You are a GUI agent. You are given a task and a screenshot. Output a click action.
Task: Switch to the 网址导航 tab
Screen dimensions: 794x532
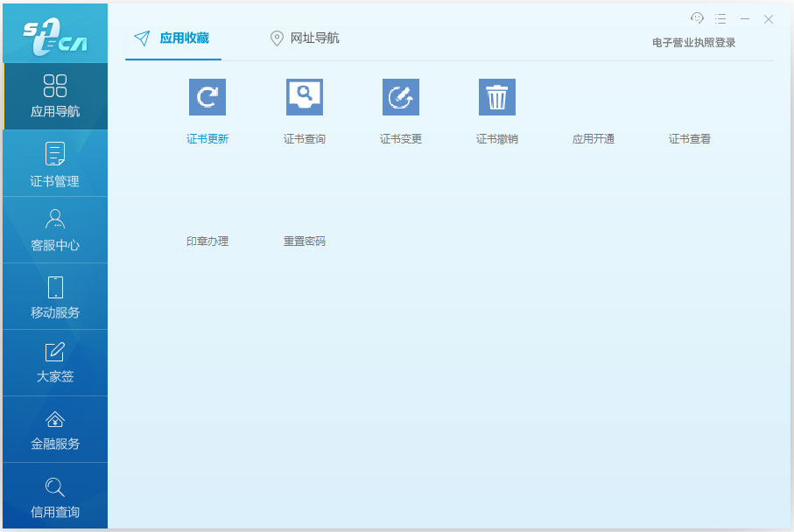[305, 38]
